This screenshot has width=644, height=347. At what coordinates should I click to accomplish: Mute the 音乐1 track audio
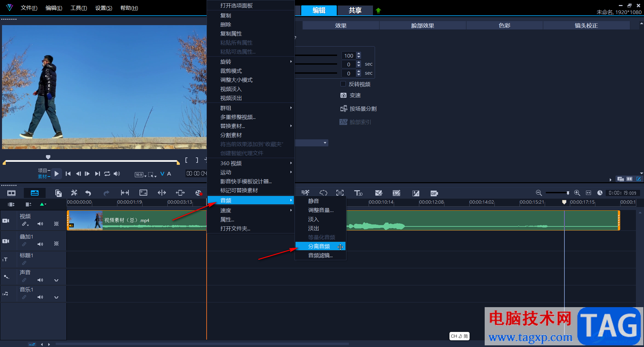40,297
